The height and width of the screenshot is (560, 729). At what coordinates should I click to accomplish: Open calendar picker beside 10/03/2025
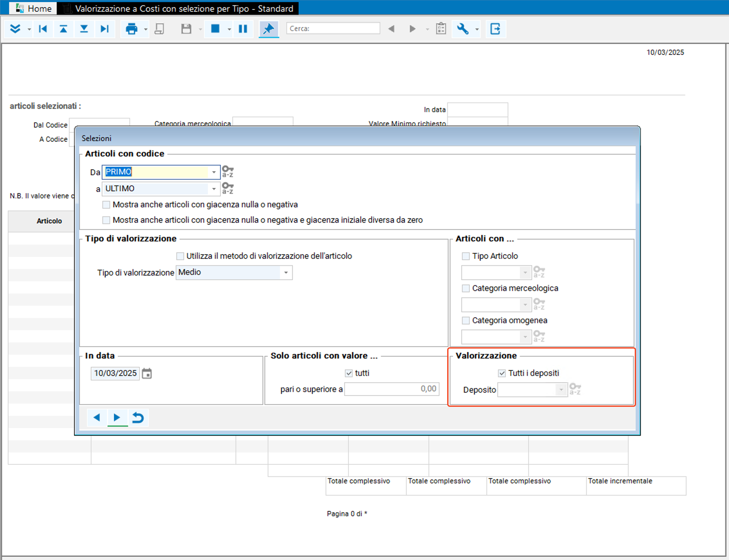147,373
